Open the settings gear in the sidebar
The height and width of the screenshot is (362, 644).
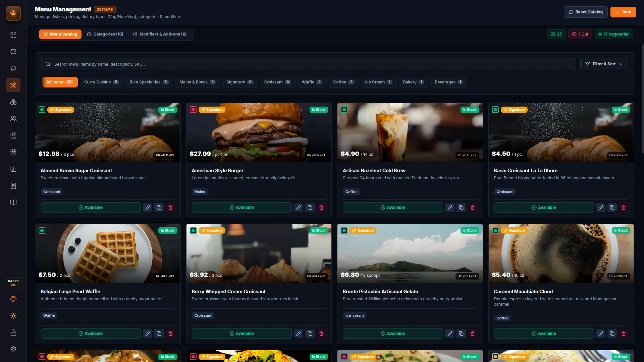click(13, 349)
